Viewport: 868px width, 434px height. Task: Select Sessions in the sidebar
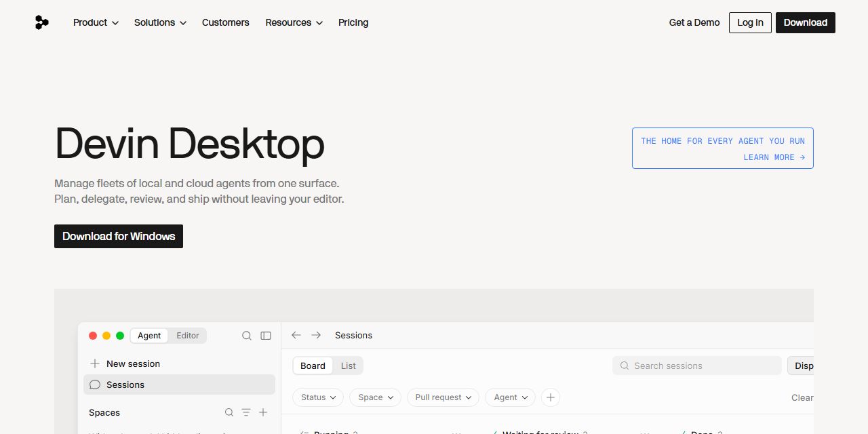(x=179, y=384)
